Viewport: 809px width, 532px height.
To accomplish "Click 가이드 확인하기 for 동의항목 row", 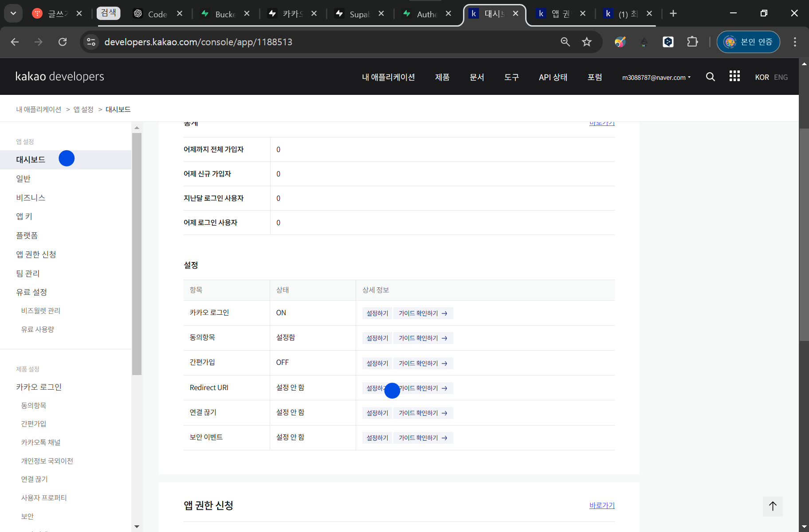I will [423, 338].
